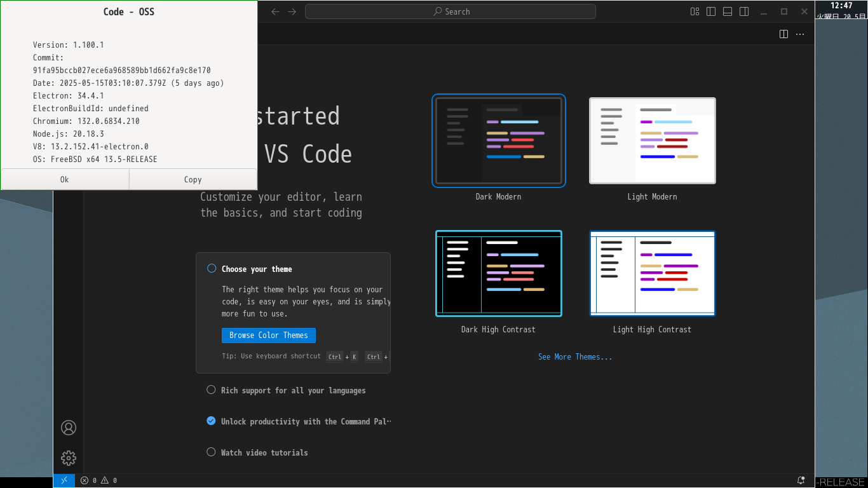
Task: Toggle the secondary side bar layout icon
Action: pos(744,11)
